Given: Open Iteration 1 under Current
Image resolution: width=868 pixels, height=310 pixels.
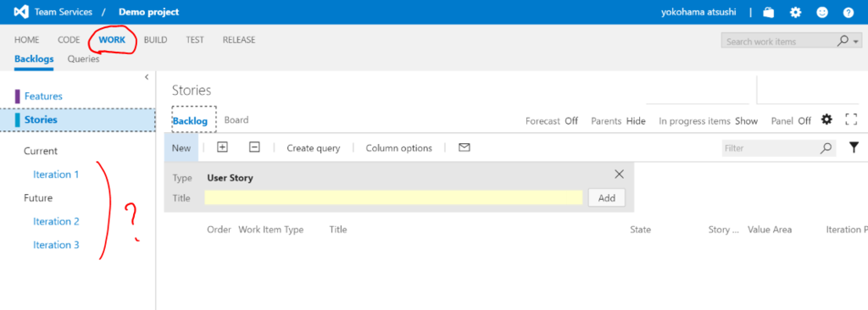Looking at the screenshot, I should point(56,174).
